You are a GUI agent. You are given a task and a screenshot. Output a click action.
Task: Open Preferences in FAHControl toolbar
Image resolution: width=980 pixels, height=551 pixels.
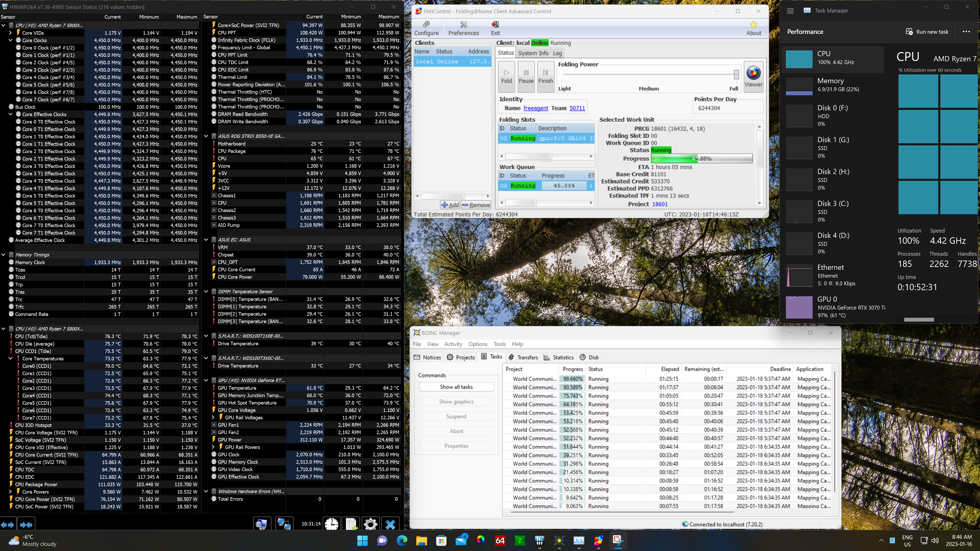pos(463,29)
